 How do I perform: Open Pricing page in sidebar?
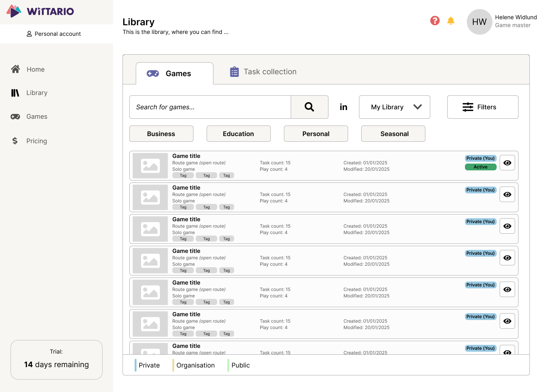pyautogui.click(x=37, y=141)
